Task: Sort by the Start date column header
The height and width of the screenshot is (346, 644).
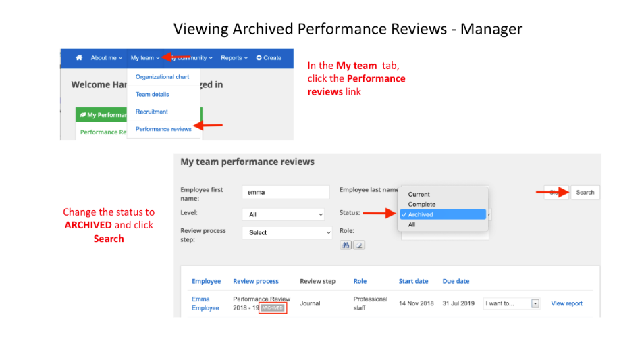Action: pos(414,282)
